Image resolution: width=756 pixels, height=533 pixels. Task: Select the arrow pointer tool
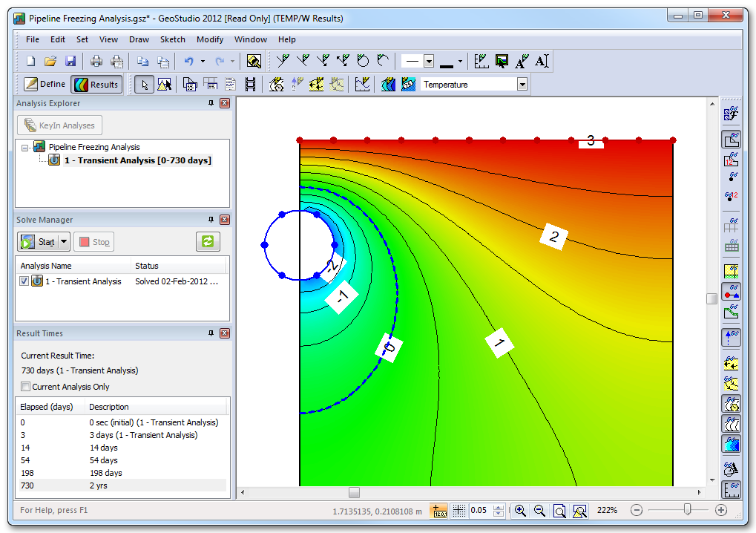(144, 85)
